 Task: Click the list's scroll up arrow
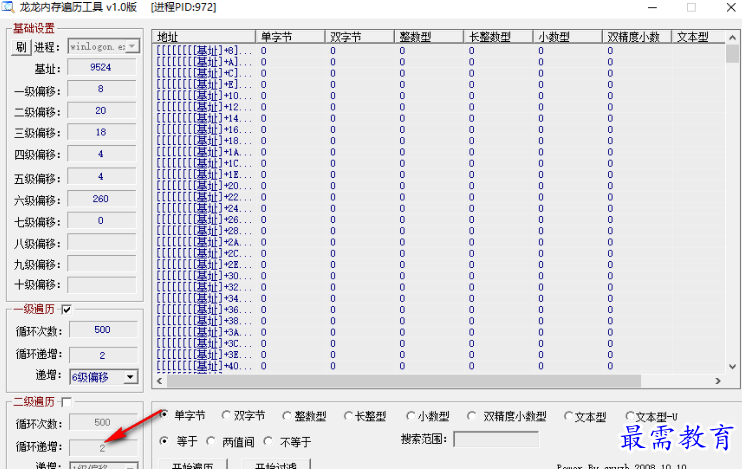(x=732, y=37)
